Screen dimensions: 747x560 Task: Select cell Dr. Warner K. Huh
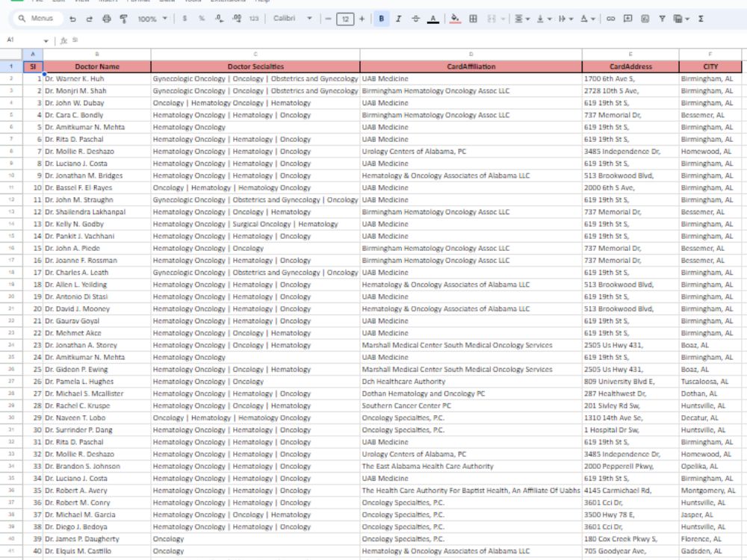click(96, 78)
